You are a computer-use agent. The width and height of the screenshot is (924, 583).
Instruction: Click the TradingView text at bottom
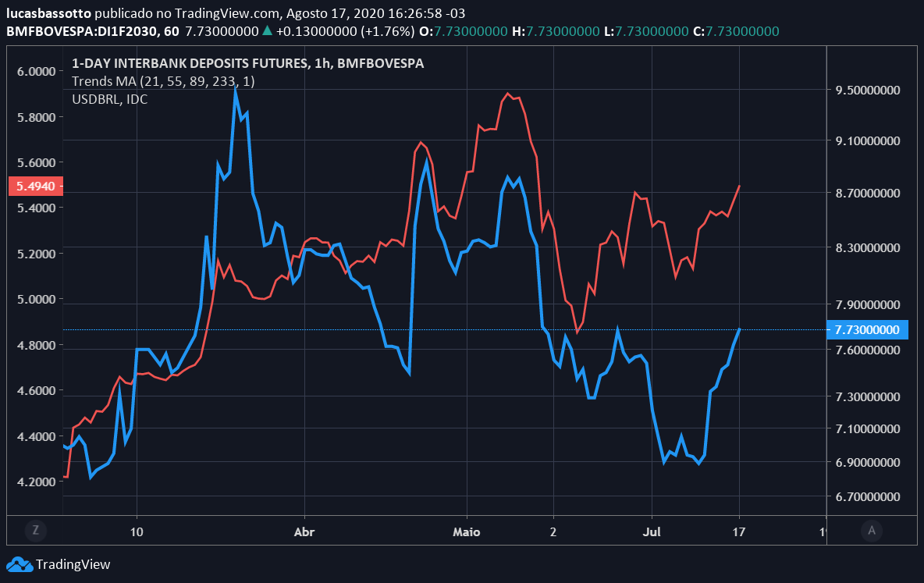pos(73,564)
